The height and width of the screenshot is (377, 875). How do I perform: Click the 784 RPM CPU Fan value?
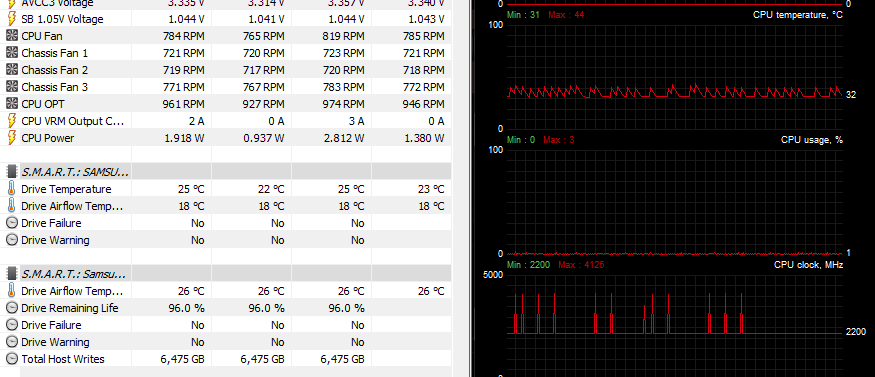tap(184, 36)
